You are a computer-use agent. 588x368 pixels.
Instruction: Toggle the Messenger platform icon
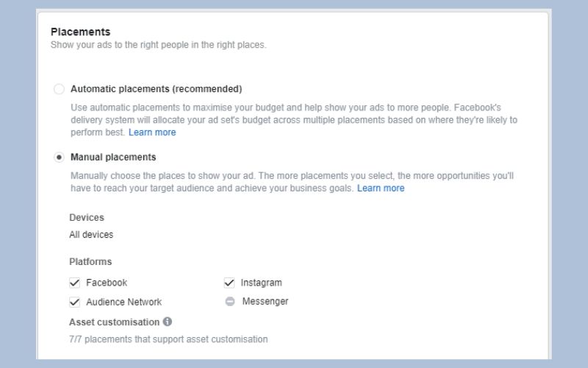tap(230, 301)
